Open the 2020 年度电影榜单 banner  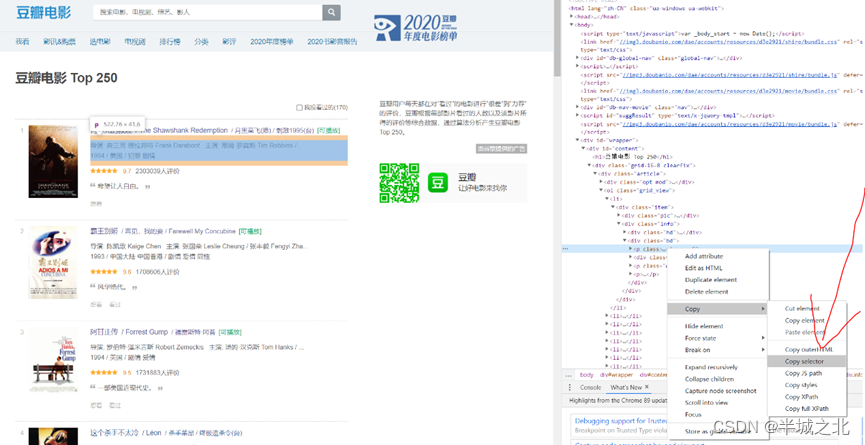(x=415, y=28)
